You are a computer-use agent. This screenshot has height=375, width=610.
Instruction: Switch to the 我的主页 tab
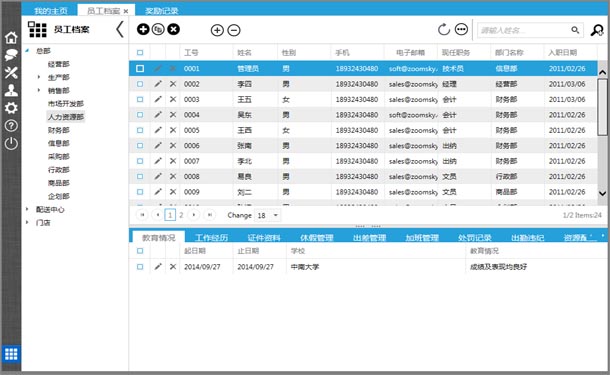tap(51, 11)
